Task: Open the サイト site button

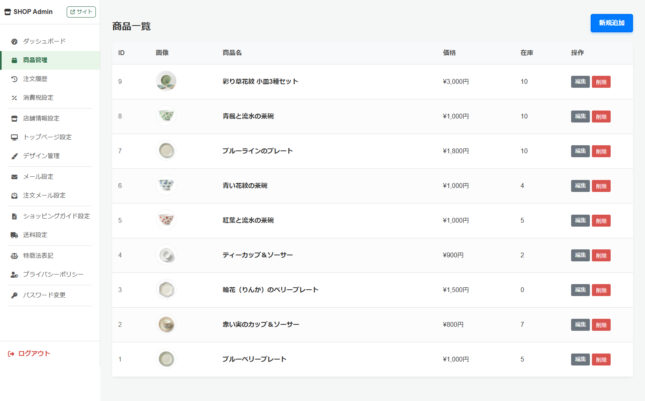Action: click(81, 12)
